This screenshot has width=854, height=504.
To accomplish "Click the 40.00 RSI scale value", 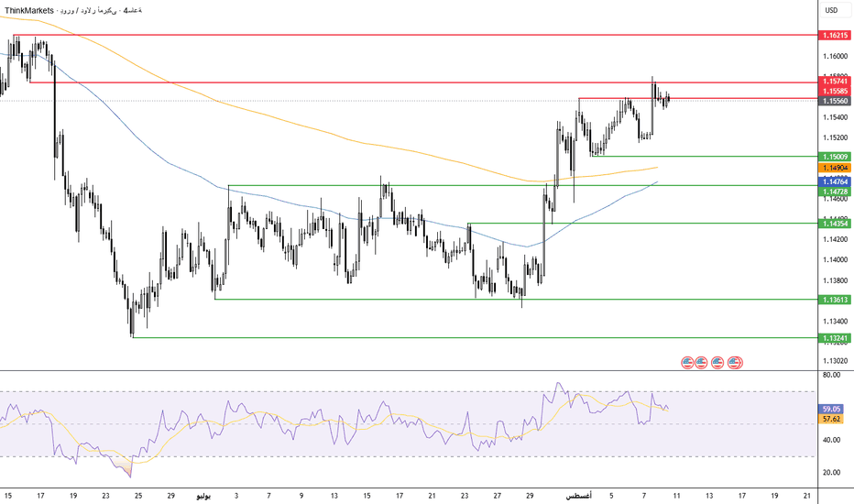I will (832, 440).
